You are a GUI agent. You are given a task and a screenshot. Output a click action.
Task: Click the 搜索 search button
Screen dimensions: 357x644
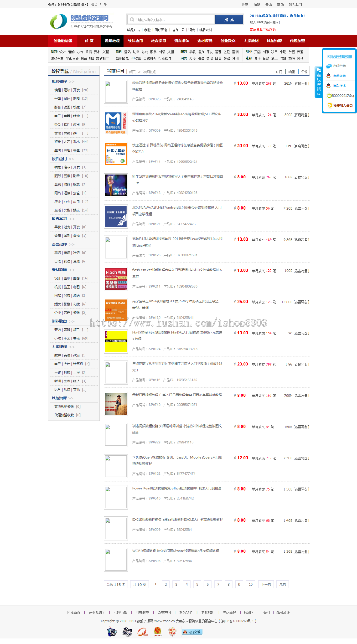[x=229, y=19]
